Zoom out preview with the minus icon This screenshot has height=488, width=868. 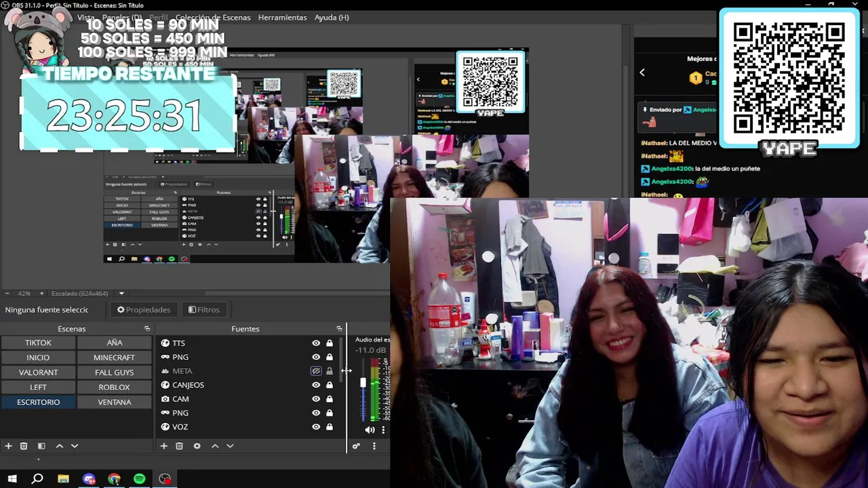7,293
